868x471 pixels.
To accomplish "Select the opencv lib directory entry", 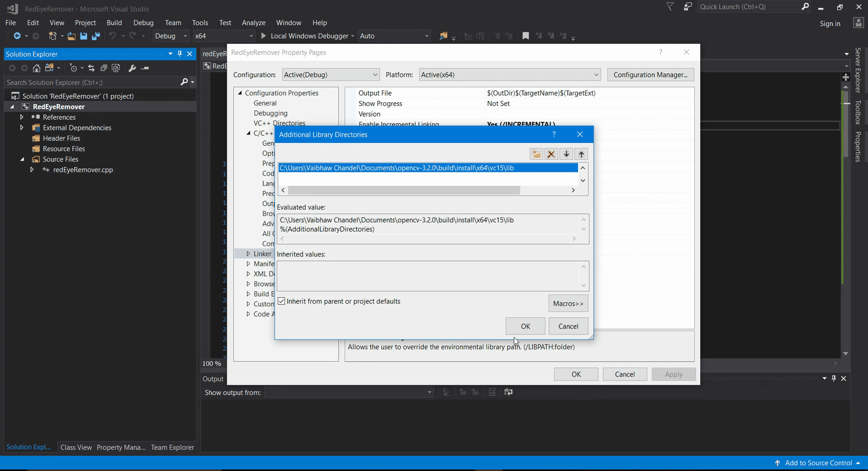I will pos(428,168).
